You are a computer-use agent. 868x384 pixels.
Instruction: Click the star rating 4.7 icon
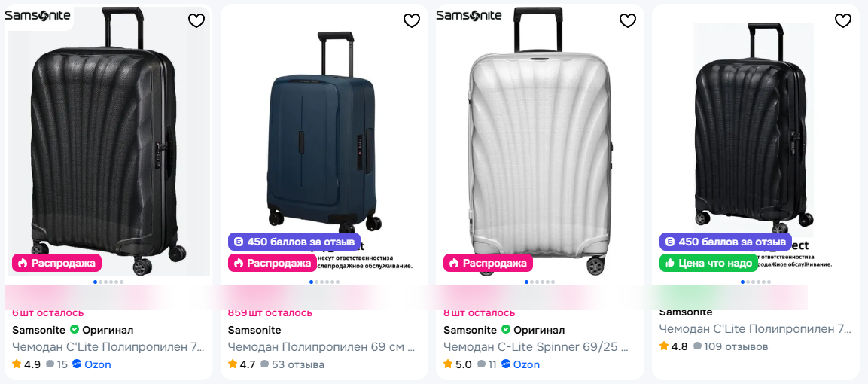point(233,364)
